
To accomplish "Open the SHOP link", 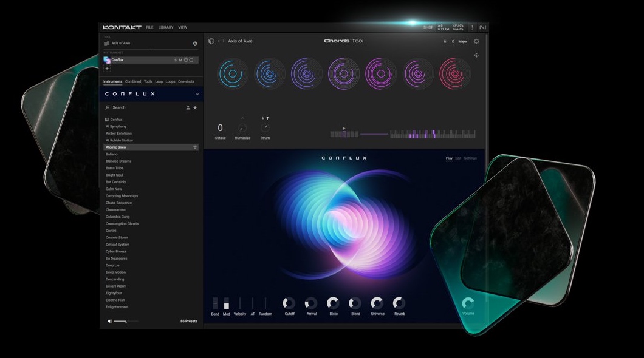I will (428, 27).
